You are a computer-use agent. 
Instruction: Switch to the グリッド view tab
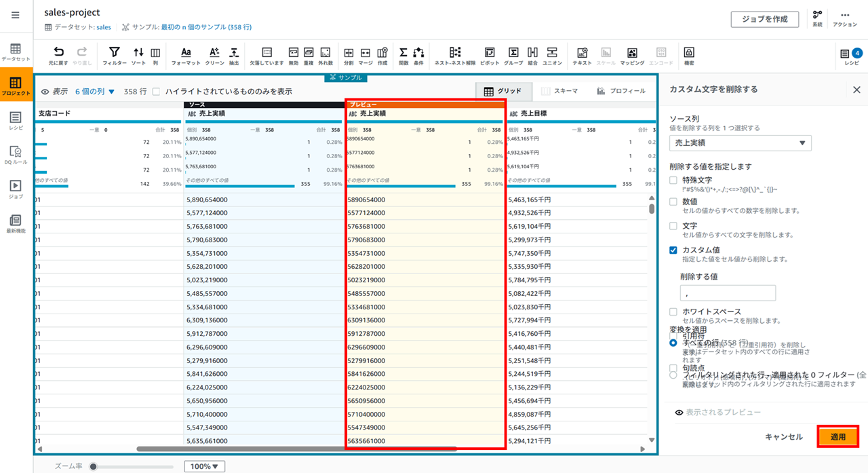(502, 91)
